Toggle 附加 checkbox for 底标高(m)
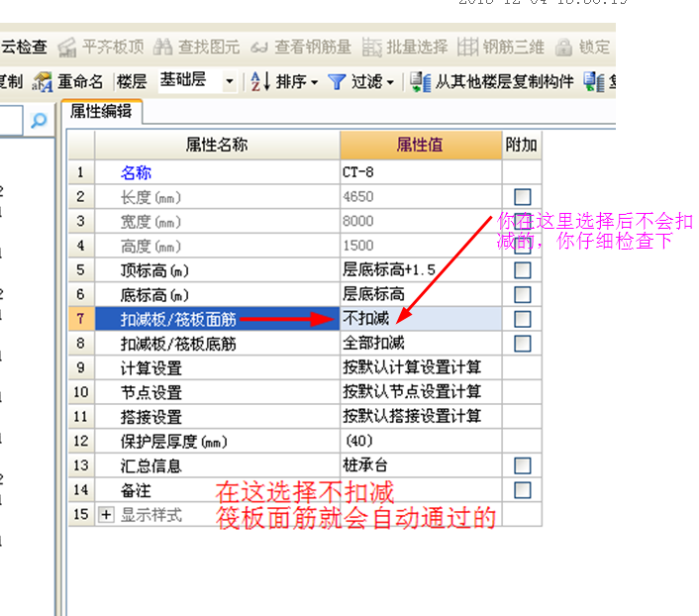Image resolution: width=699 pixels, height=616 pixels. (522, 294)
